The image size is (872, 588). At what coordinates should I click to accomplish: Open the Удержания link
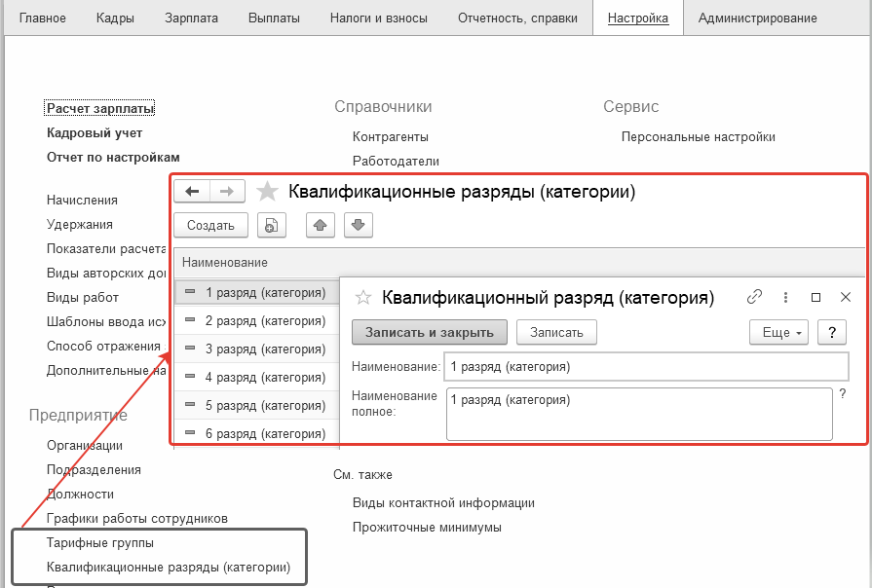click(x=80, y=225)
